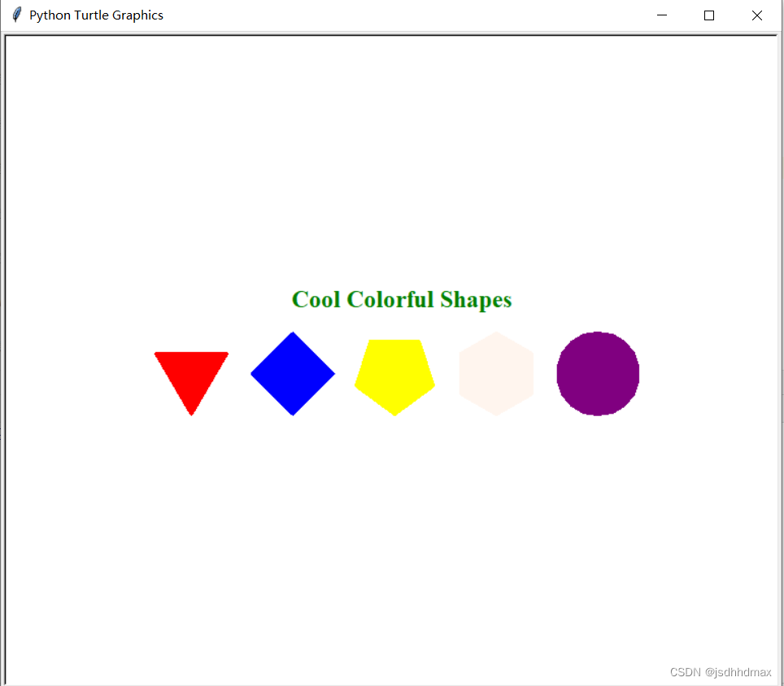Click the 'Cool Colorful Shapes' green text
The image size is (784, 686).
(402, 300)
